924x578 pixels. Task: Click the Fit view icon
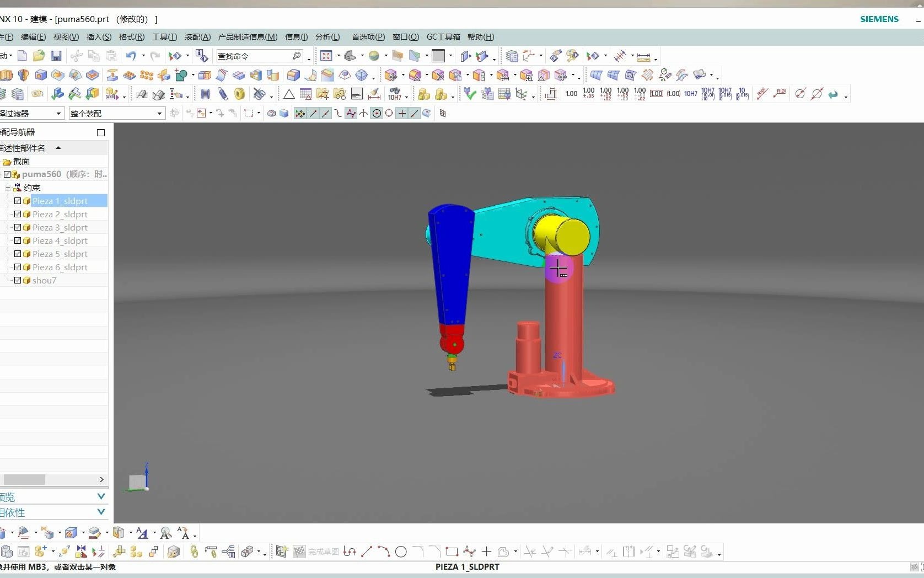(326, 56)
